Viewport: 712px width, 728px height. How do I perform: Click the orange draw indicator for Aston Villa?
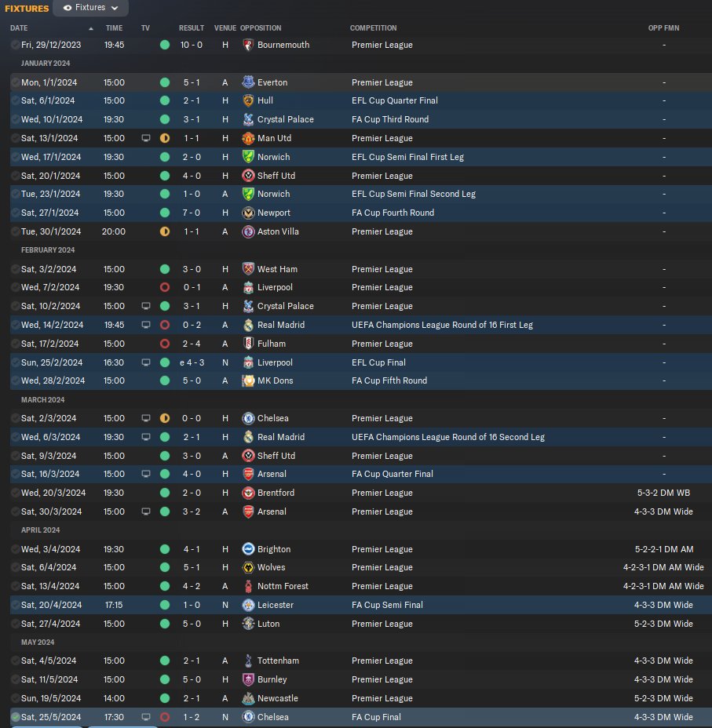coord(165,231)
